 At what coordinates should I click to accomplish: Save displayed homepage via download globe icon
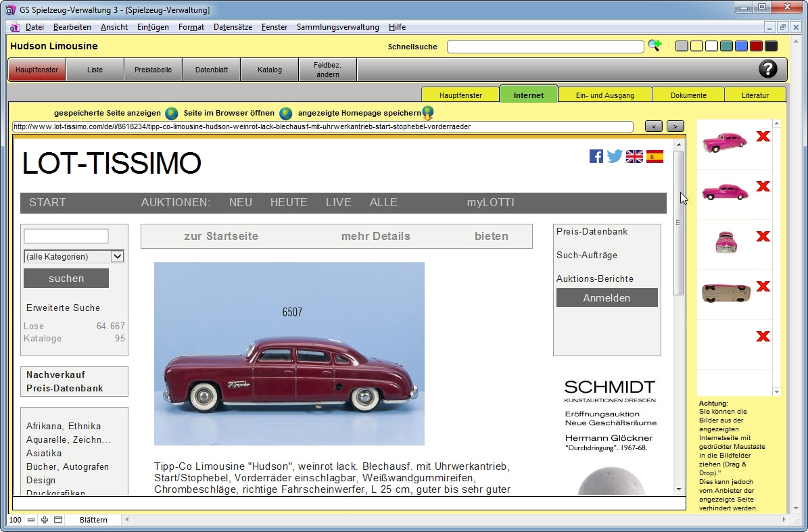pyautogui.click(x=428, y=114)
